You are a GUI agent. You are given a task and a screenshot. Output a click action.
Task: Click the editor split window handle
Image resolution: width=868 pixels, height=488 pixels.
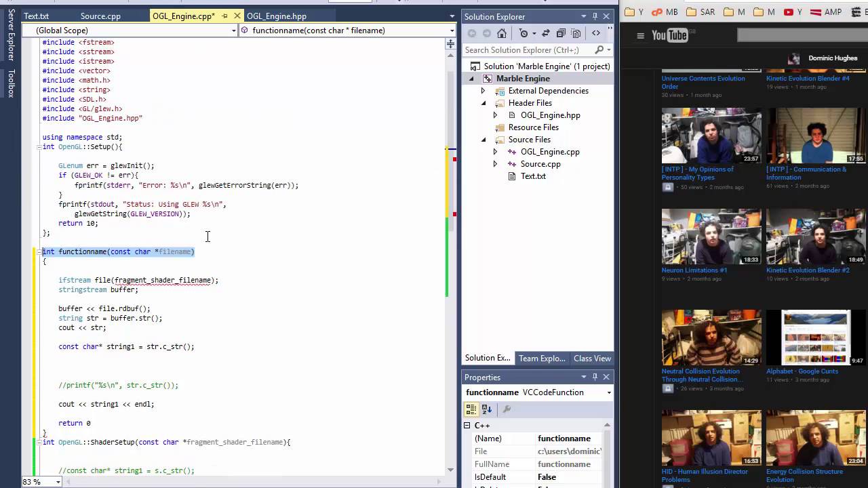[x=450, y=44]
